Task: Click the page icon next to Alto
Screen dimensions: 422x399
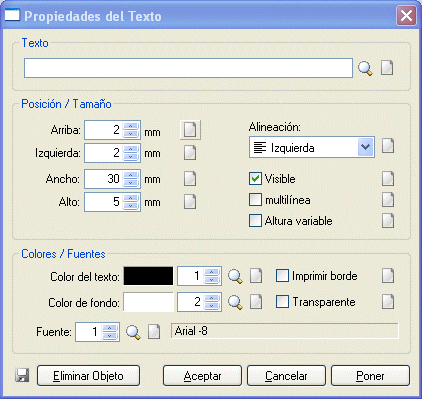Action: (x=190, y=202)
